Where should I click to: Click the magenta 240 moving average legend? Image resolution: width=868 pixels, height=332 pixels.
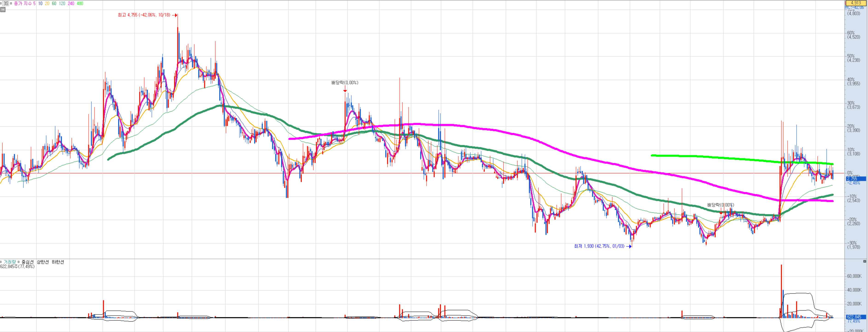click(71, 3)
